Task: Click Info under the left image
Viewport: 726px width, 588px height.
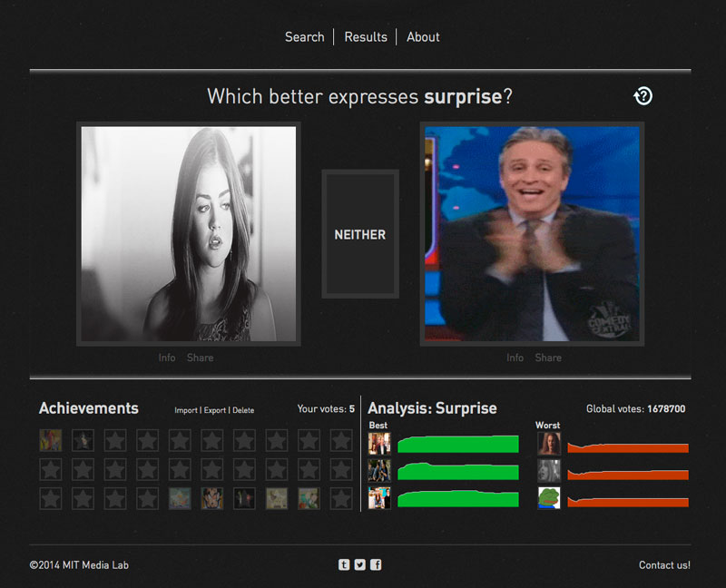Action: coord(167,358)
